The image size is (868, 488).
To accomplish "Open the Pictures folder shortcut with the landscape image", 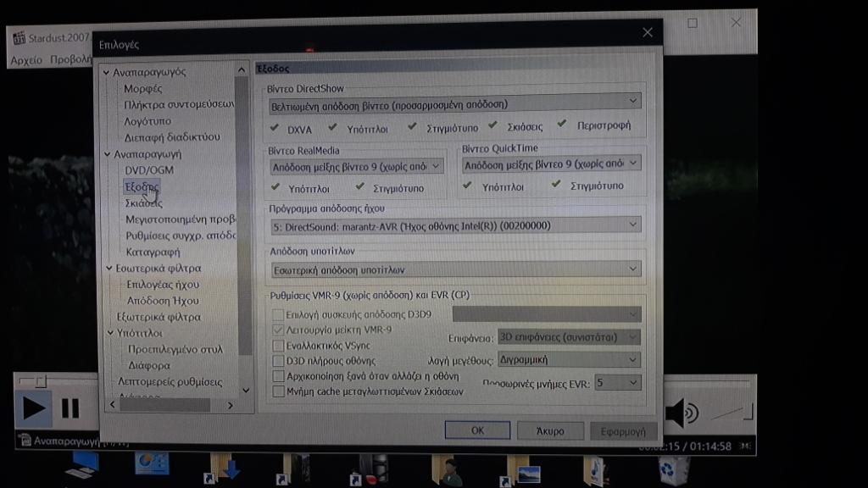I will pyautogui.click(x=520, y=471).
